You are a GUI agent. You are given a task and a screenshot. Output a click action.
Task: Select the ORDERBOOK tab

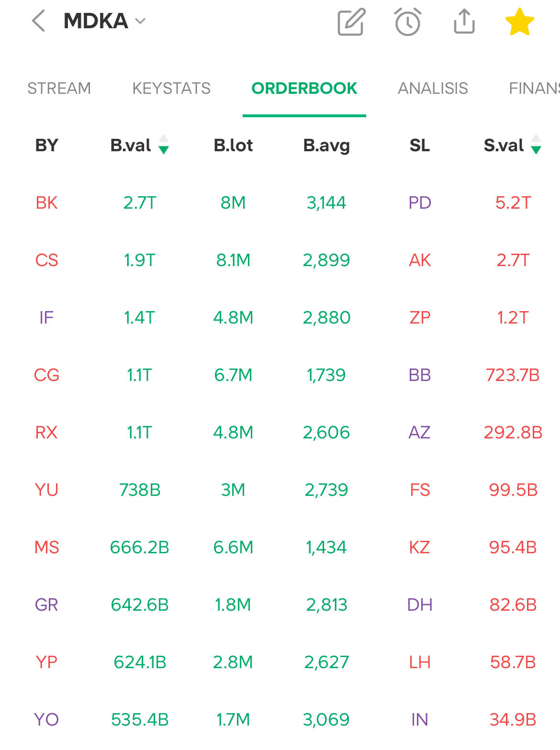(x=304, y=88)
